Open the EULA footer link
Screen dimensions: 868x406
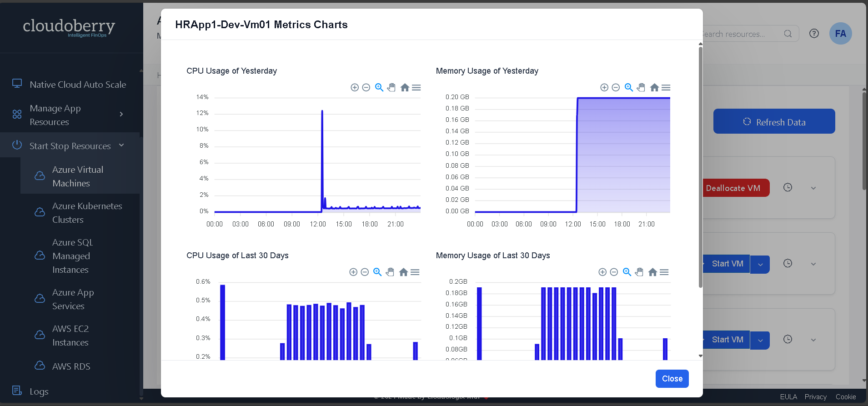click(x=788, y=397)
